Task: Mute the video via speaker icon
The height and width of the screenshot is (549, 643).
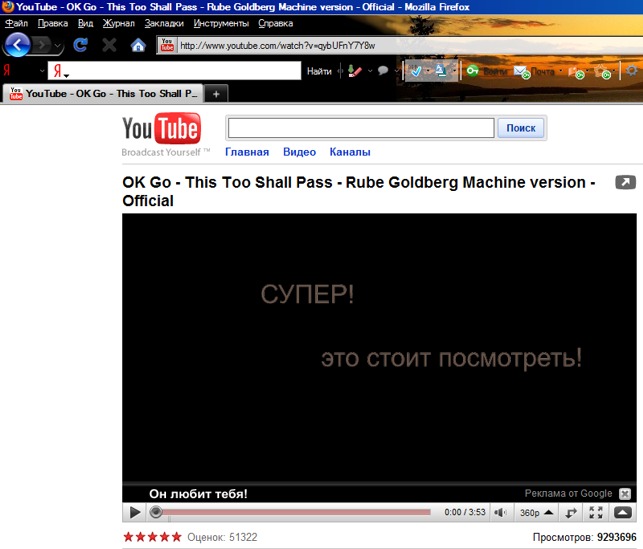Action: tap(500, 513)
